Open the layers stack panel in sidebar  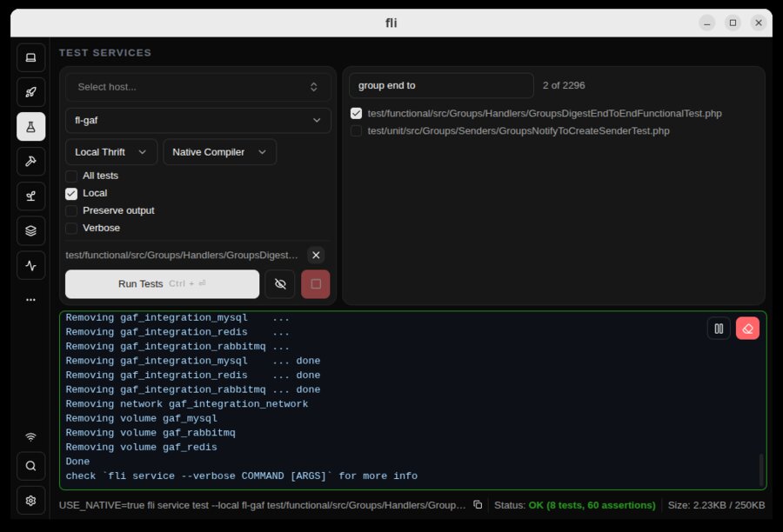tap(30, 231)
